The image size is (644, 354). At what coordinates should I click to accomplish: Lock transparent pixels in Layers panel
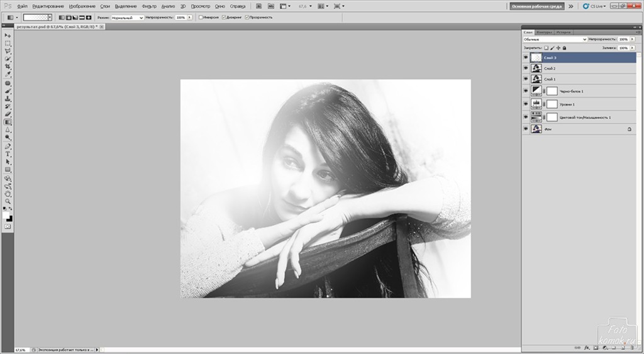547,48
